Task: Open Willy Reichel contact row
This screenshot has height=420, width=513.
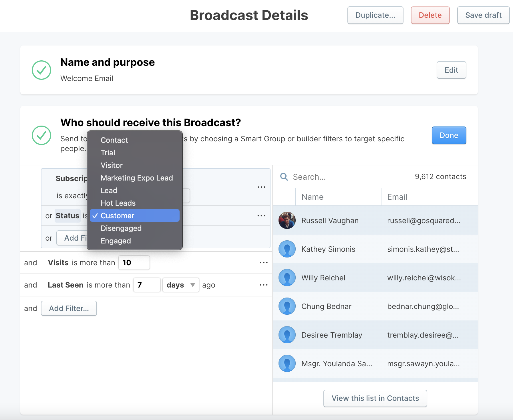Action: [375, 278]
